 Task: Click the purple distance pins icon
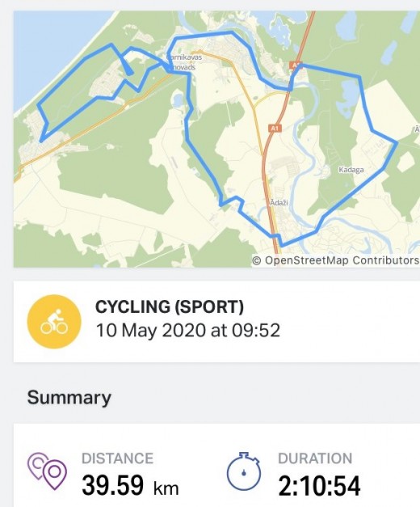48,471
